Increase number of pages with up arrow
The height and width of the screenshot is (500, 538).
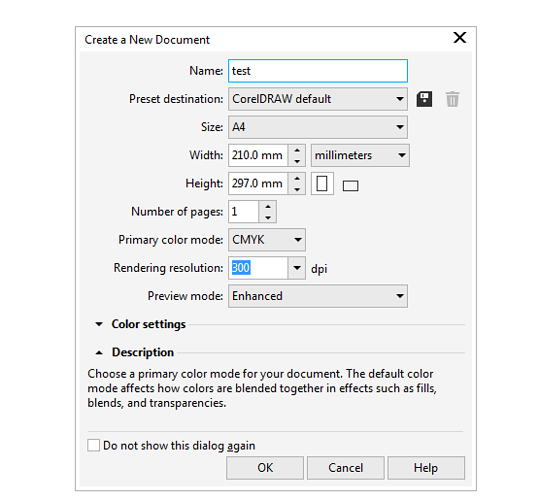click(268, 207)
